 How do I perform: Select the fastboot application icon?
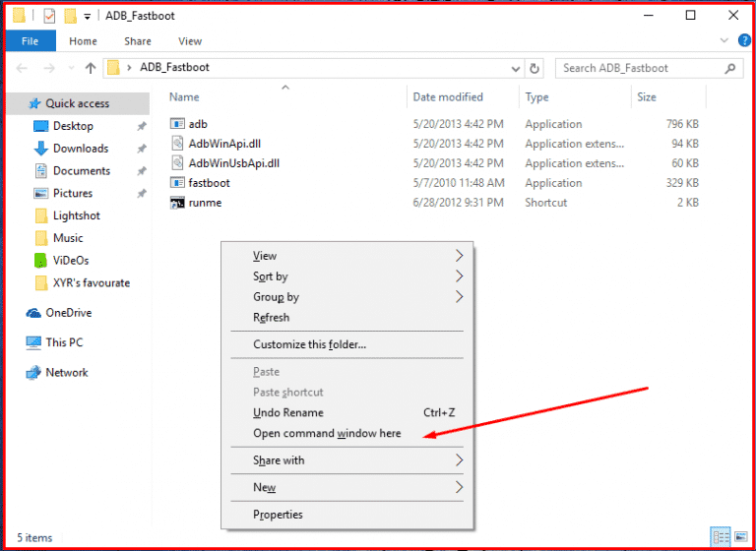[177, 183]
